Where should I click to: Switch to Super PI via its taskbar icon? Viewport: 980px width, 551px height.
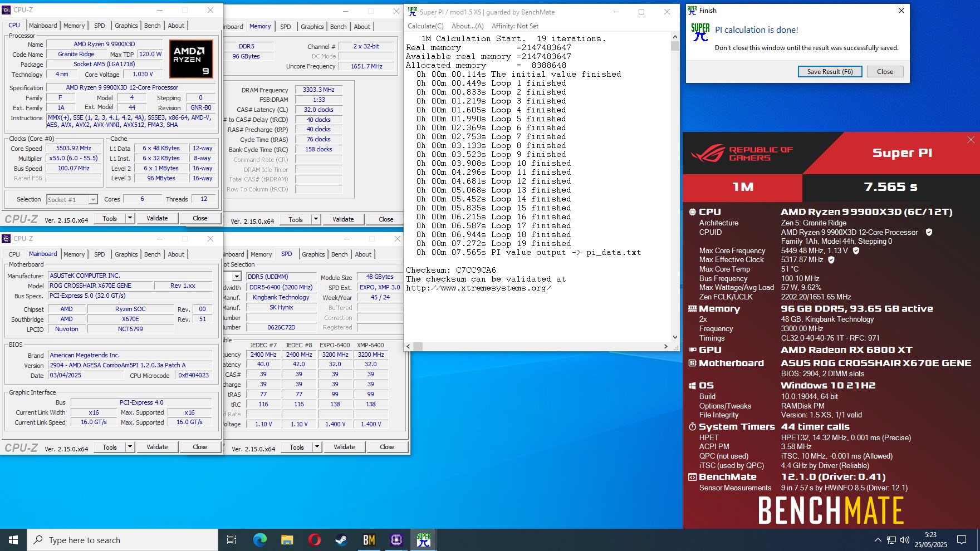click(x=423, y=540)
